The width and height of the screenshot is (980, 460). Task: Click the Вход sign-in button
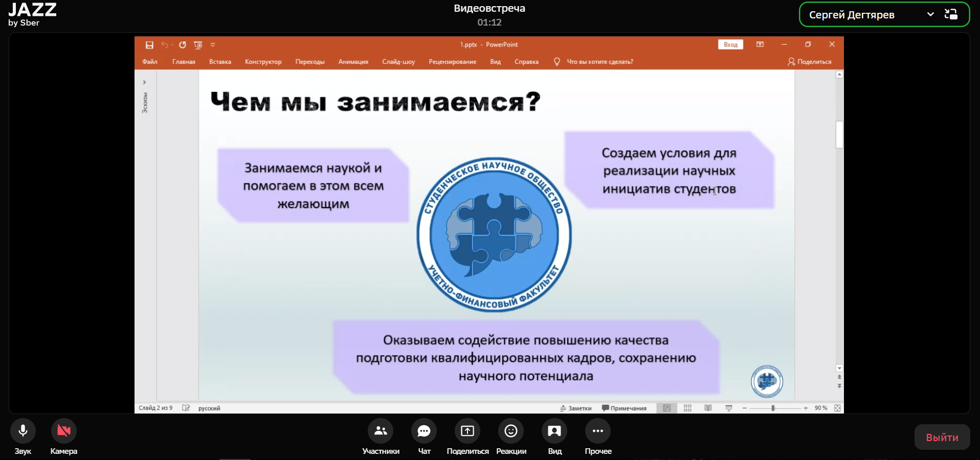(730, 44)
